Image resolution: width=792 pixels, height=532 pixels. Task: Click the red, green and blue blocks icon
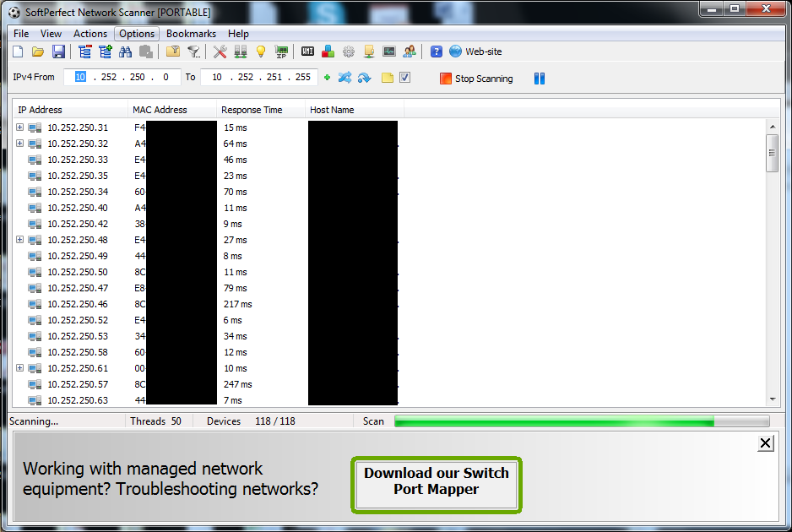pyautogui.click(x=328, y=52)
